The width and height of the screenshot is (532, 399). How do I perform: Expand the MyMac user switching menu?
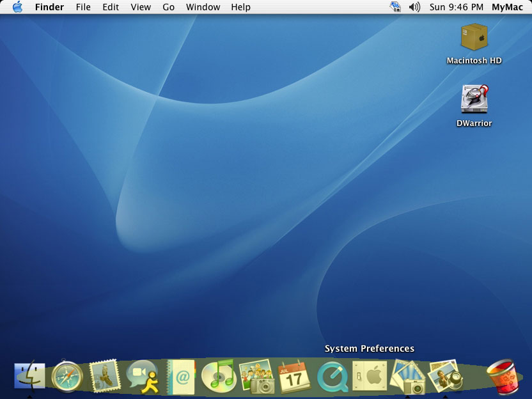(x=507, y=7)
